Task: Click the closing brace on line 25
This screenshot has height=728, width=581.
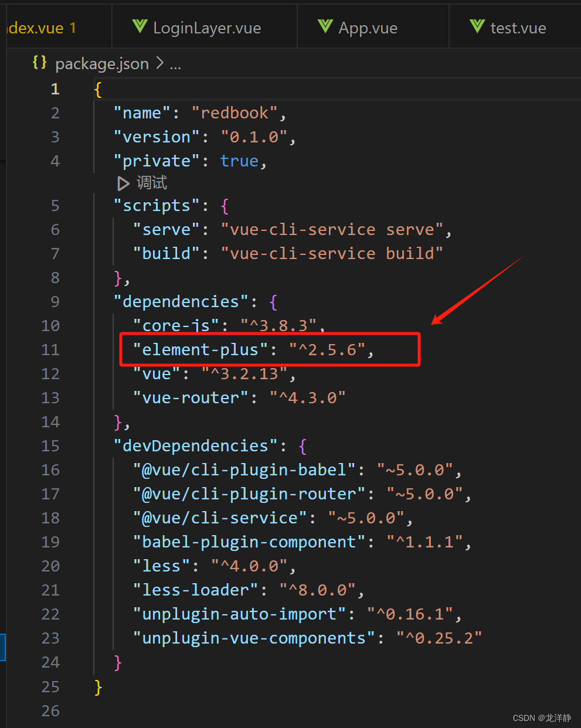Action: coord(98,687)
